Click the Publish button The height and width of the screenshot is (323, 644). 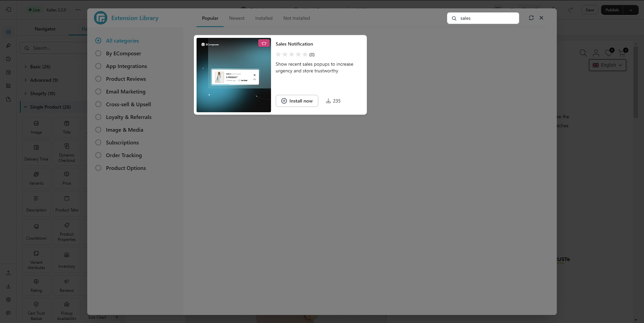point(612,10)
